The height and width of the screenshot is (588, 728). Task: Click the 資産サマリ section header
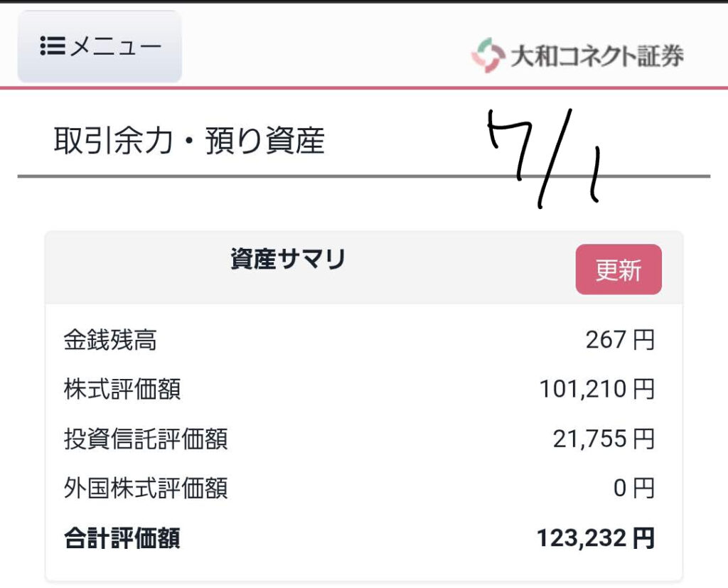tap(288, 259)
